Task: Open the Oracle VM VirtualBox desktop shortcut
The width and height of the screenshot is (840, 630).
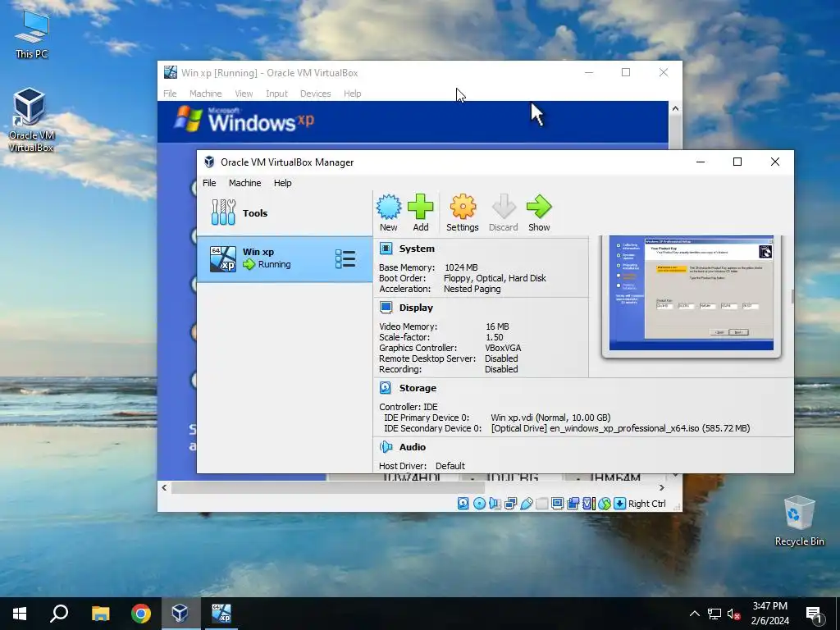Action: pyautogui.click(x=30, y=120)
